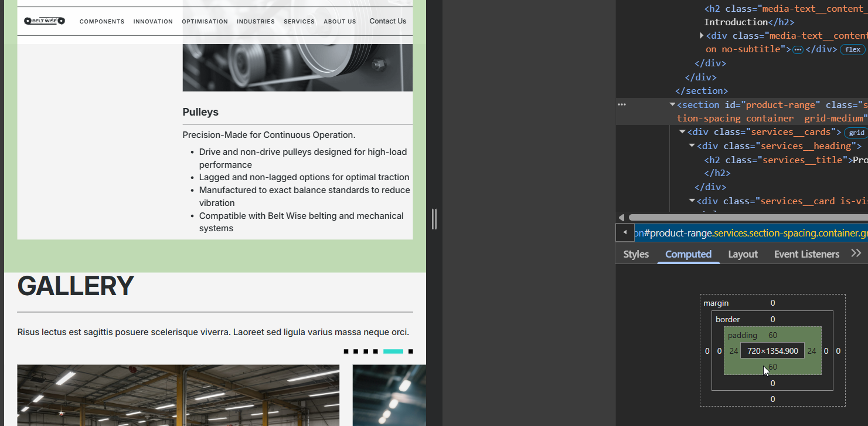Click the border label in box model
The image size is (868, 426).
[x=728, y=319]
